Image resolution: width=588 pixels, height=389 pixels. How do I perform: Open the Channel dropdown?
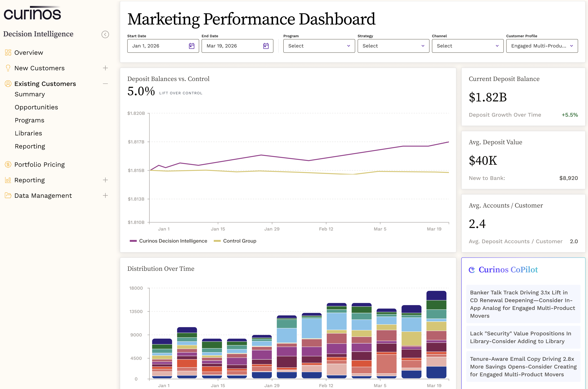468,46
